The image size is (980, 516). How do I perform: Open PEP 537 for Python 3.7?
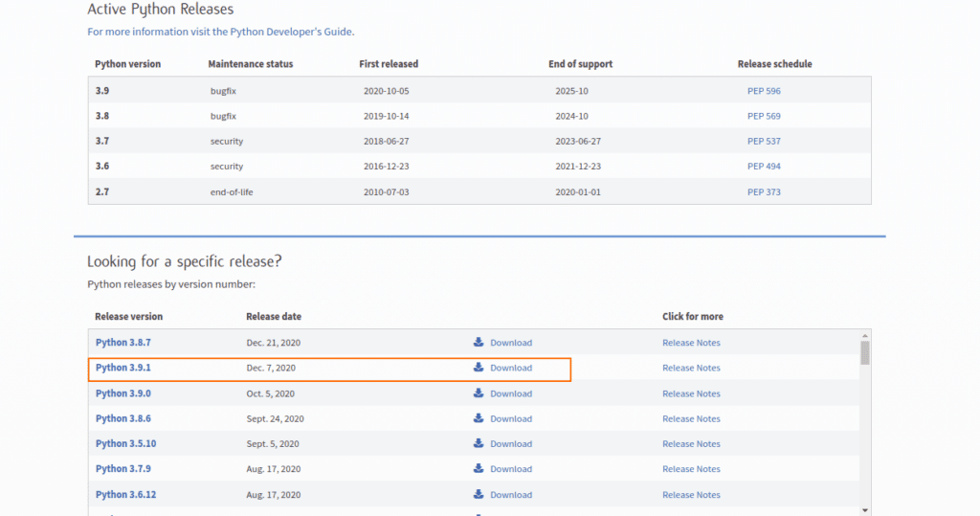764,142
